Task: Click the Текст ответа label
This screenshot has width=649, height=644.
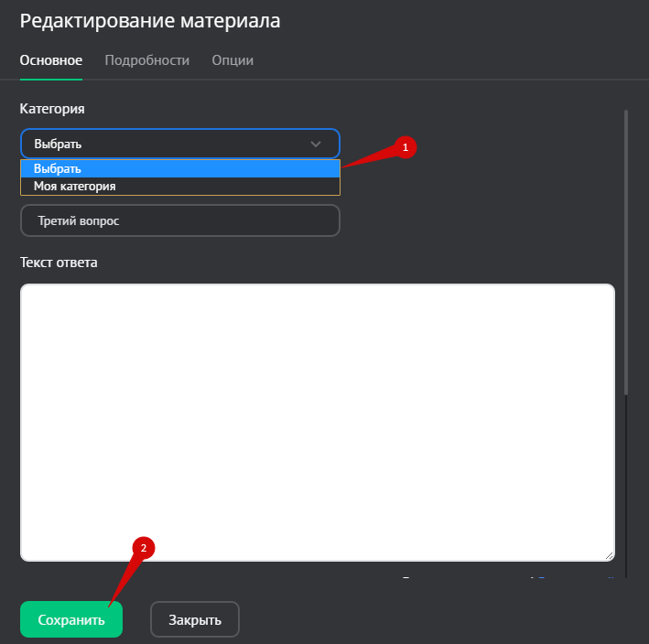Action: tap(59, 263)
